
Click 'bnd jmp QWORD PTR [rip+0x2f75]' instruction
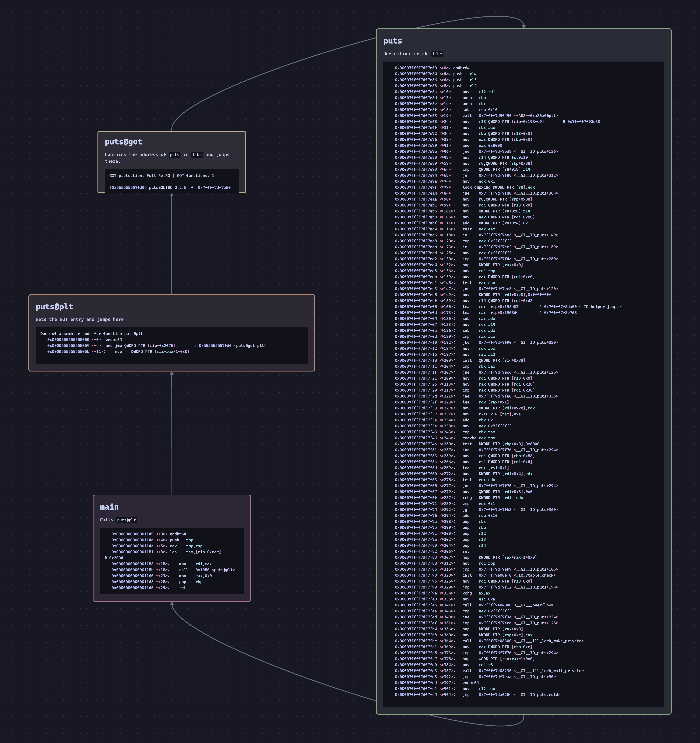[x=141, y=346]
